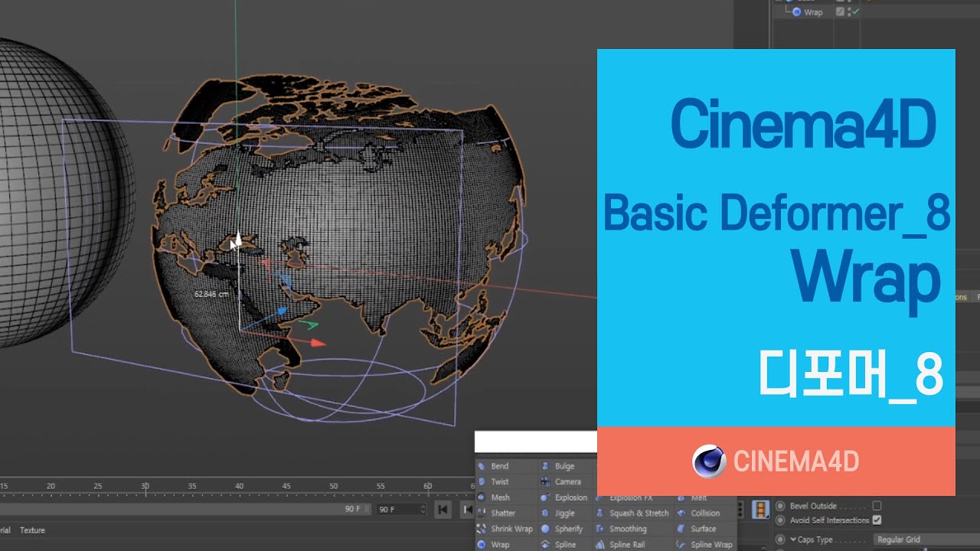The width and height of the screenshot is (980, 551).
Task: Toggle Bevel Outside checkbox
Action: click(877, 506)
